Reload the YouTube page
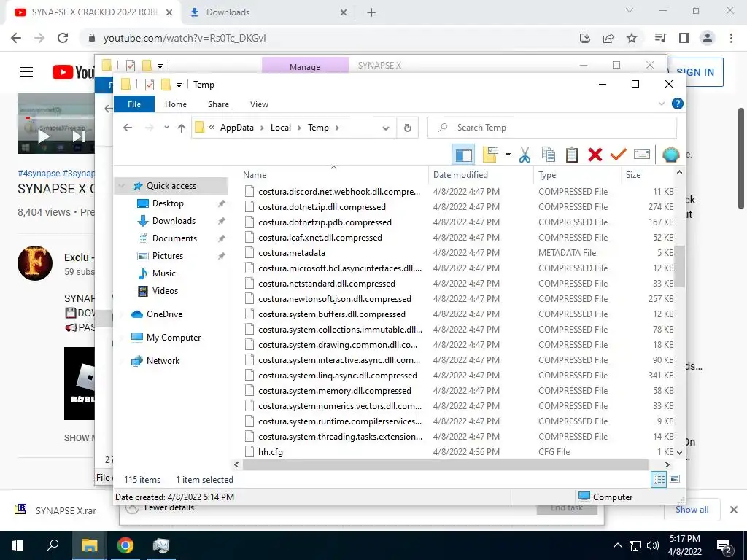Viewport: 747px width, 560px height. (63, 38)
